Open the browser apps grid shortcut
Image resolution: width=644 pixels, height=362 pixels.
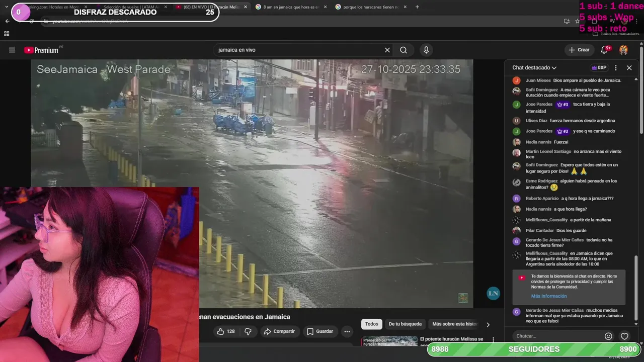[7, 34]
